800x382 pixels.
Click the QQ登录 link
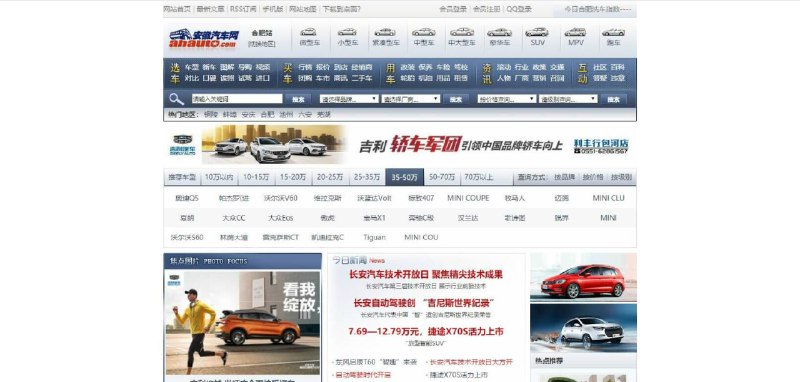(x=519, y=9)
